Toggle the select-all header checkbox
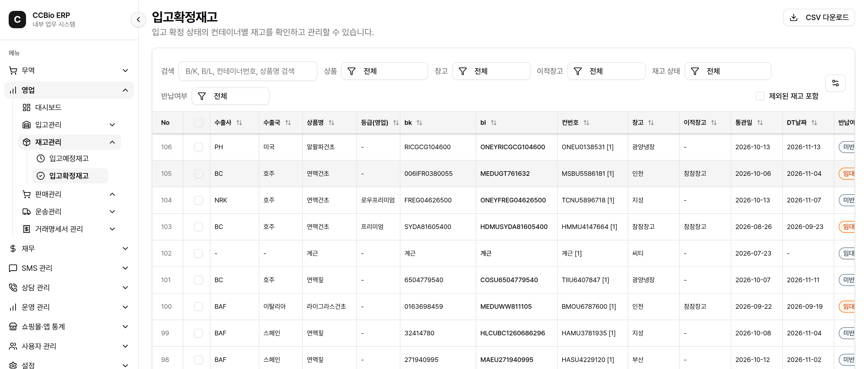Screen dimensions: 868x369 [199, 123]
